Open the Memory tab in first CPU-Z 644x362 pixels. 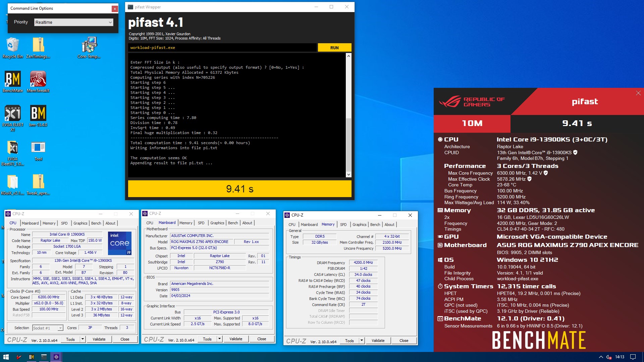pos(49,223)
